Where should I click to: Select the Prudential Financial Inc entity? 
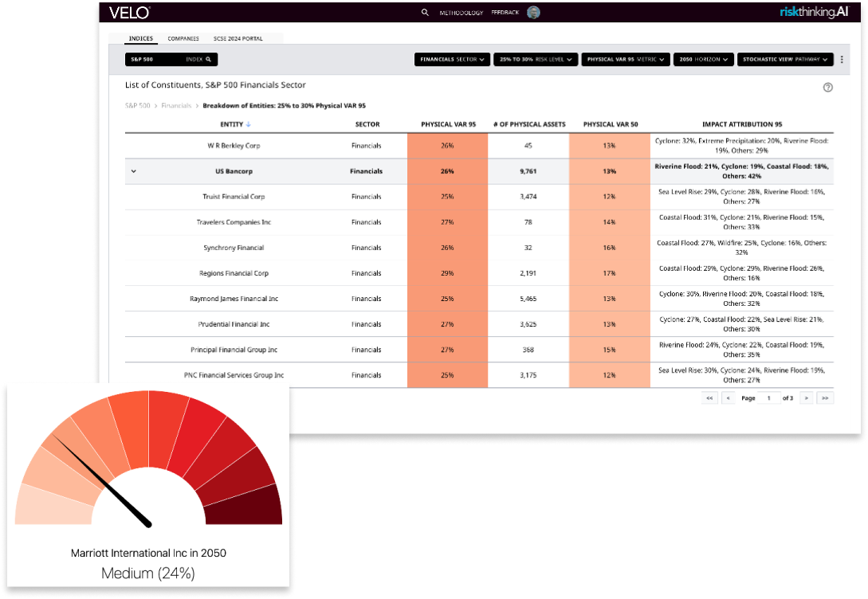coord(234,324)
